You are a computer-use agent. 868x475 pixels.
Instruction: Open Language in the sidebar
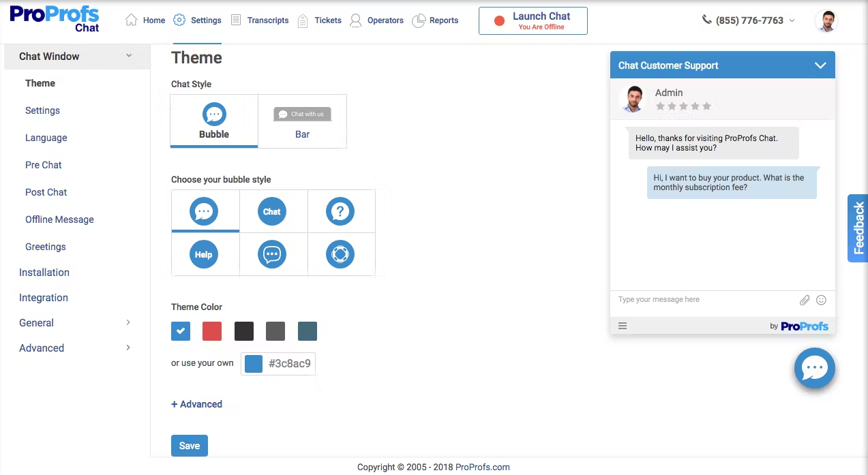(46, 138)
